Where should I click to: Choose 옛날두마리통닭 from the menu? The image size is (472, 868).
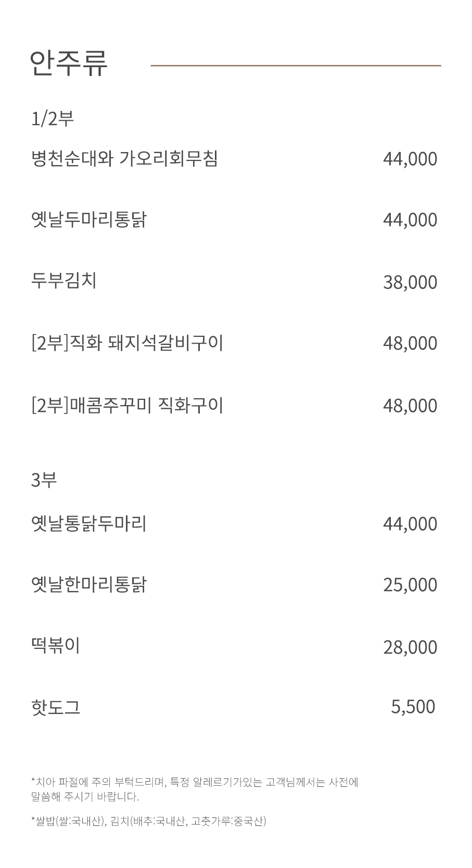click(88, 219)
